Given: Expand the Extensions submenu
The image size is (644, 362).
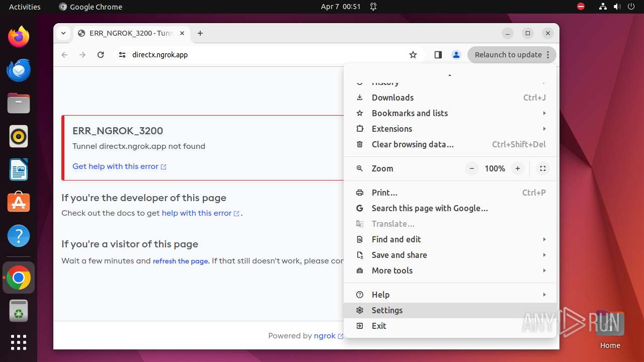Looking at the screenshot, I should (x=450, y=129).
